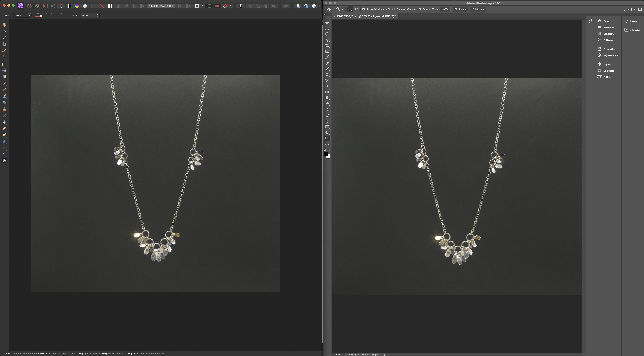Select the Photoshop Move tool
The width and height of the screenshot is (644, 356).
[327, 22]
